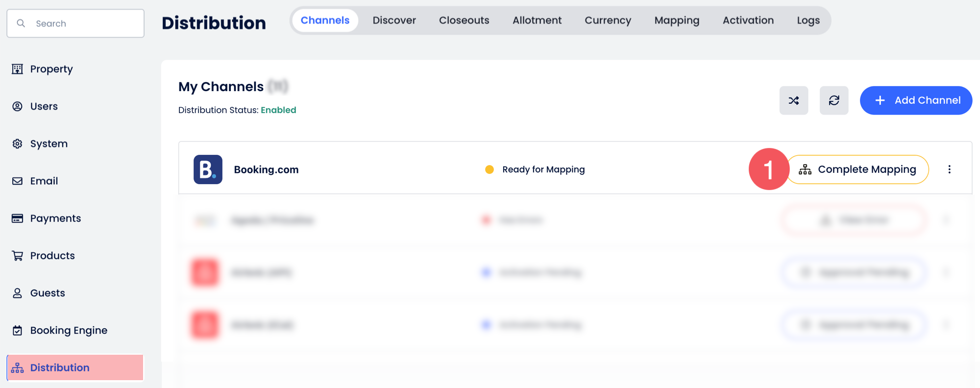Go to Payments in the sidebar

55,218
